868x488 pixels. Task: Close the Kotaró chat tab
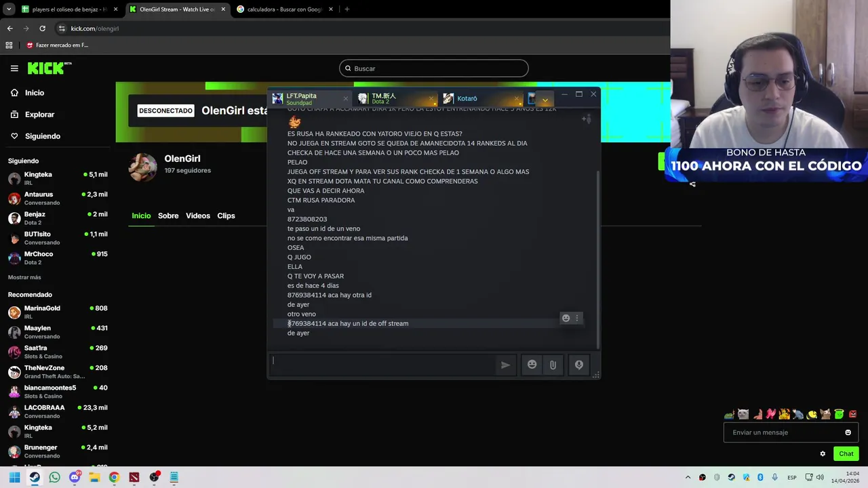pyautogui.click(x=517, y=99)
